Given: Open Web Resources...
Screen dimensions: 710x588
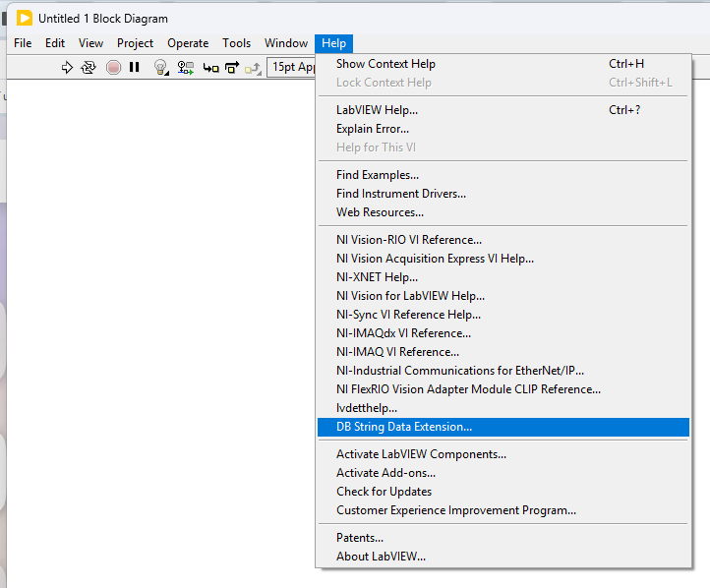Looking at the screenshot, I should 503,212.
